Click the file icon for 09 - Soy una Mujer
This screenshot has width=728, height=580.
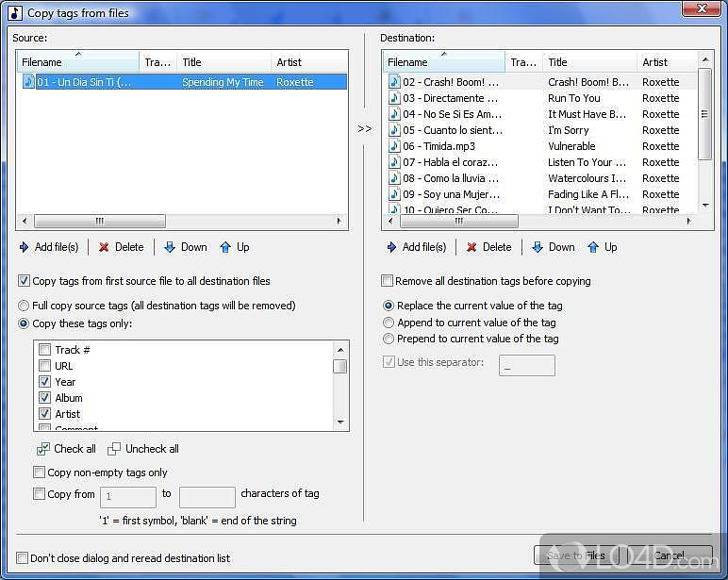[x=394, y=194]
